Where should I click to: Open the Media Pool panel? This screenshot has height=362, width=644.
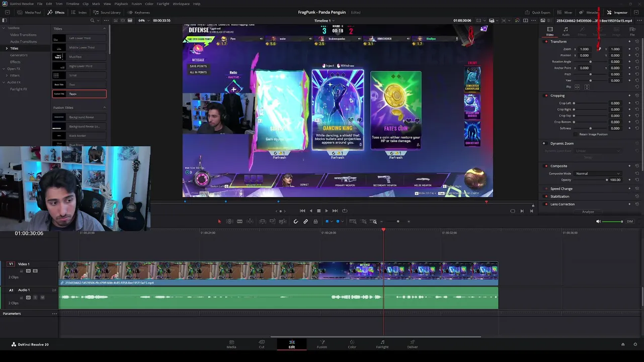tap(30, 13)
